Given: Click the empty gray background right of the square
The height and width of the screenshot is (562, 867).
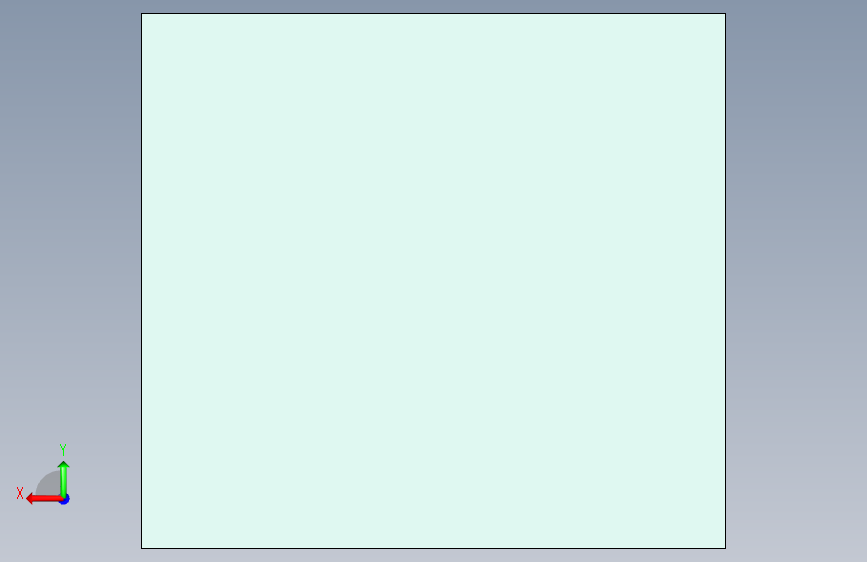Looking at the screenshot, I should tap(796, 281).
